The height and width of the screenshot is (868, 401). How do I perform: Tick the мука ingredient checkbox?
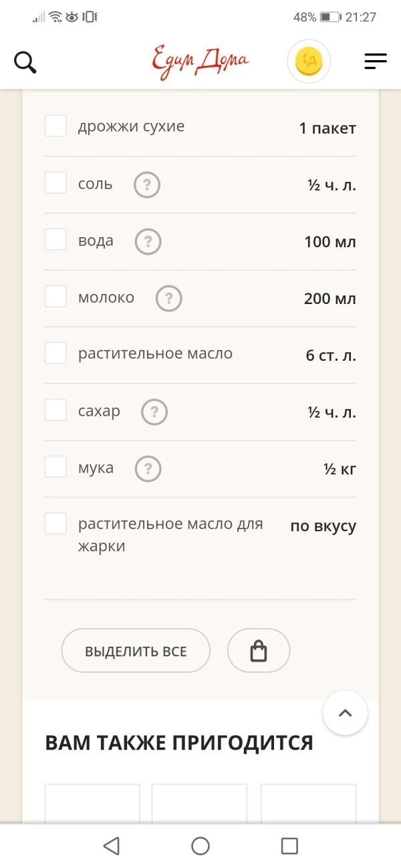click(x=55, y=466)
